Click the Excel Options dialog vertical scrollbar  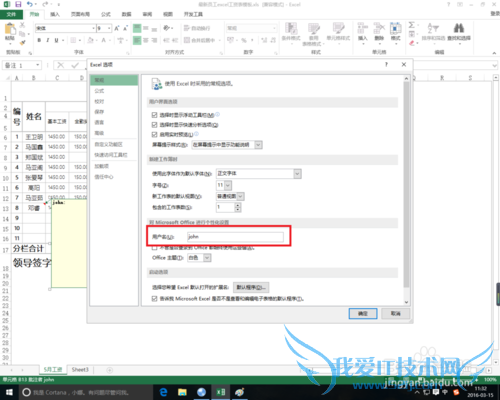pyautogui.click(x=406, y=189)
